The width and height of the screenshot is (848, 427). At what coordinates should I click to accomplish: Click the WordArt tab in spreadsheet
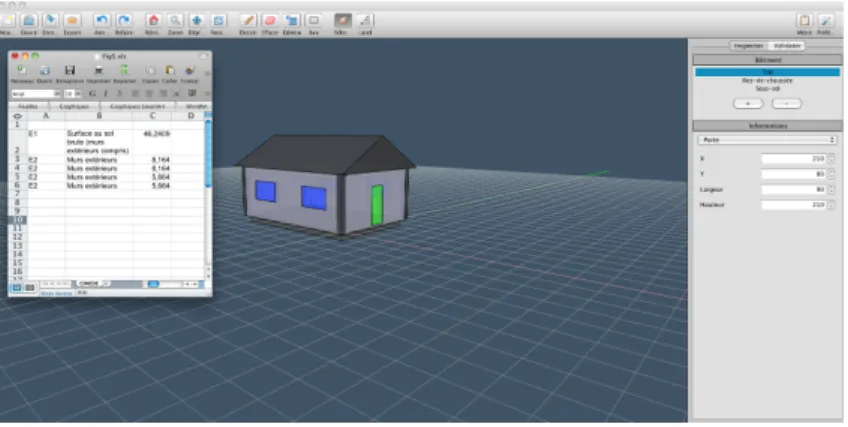[x=196, y=106]
